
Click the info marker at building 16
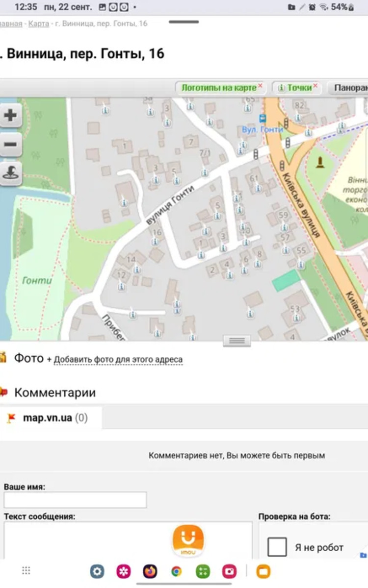(x=155, y=242)
